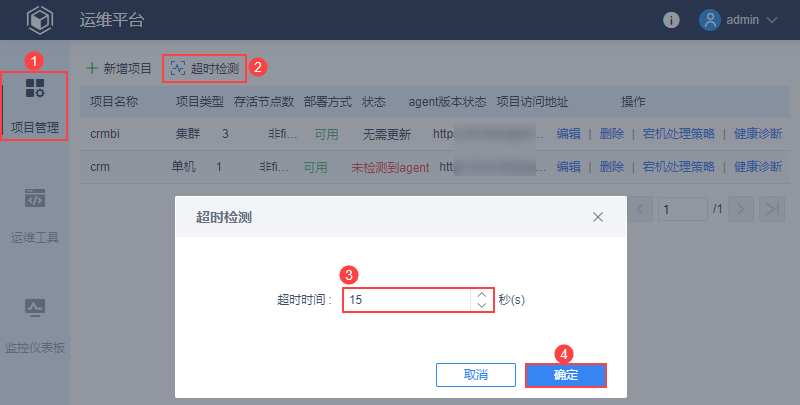This screenshot has width=800, height=405.
Task: Open the 运维工具 code window icon
Action: click(35, 198)
